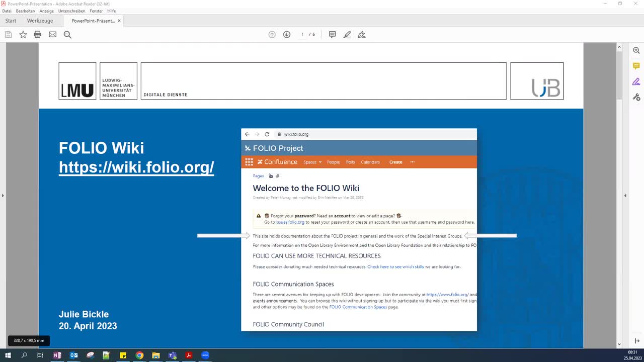Open Task View on the taskbar
This screenshot has width=644, height=362.
tap(40, 355)
